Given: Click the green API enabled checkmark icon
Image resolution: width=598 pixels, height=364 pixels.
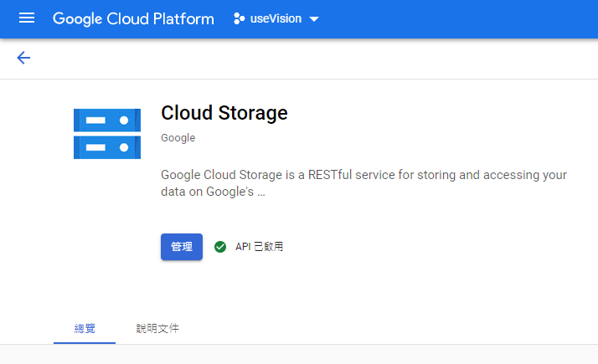Looking at the screenshot, I should [x=220, y=247].
